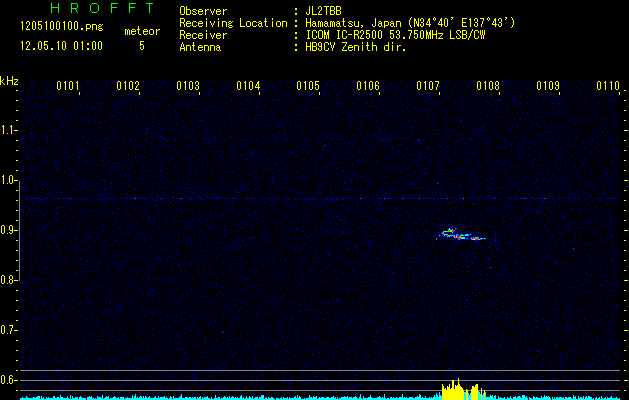The height and width of the screenshot is (400, 629).
Task: Click the meteor echo trace in the spectrogram
Action: (461, 235)
